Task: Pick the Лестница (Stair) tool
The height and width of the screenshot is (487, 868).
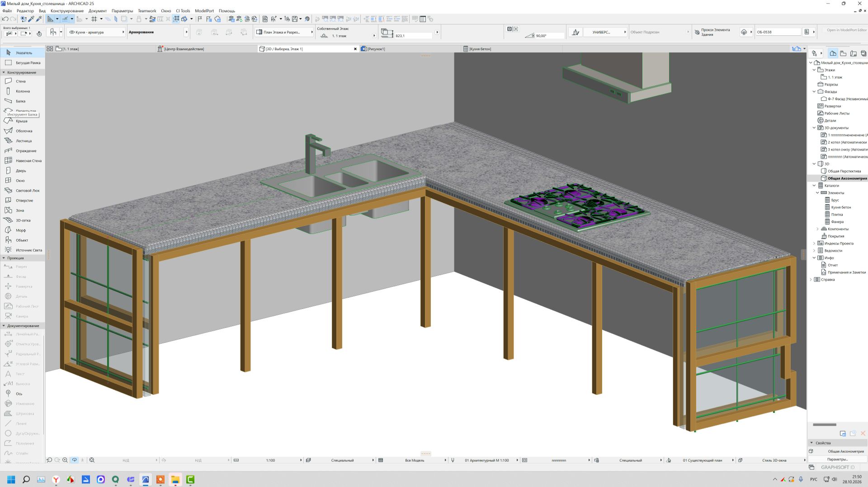Action: 22,141
